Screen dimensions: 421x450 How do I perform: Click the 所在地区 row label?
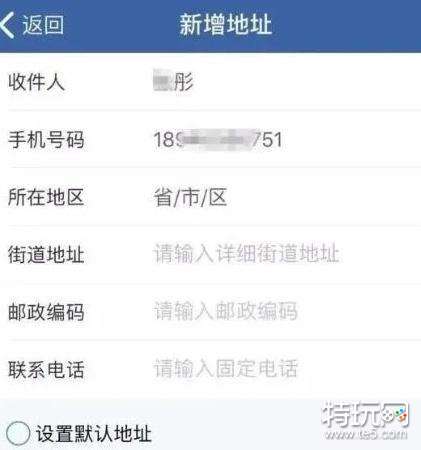point(46,197)
